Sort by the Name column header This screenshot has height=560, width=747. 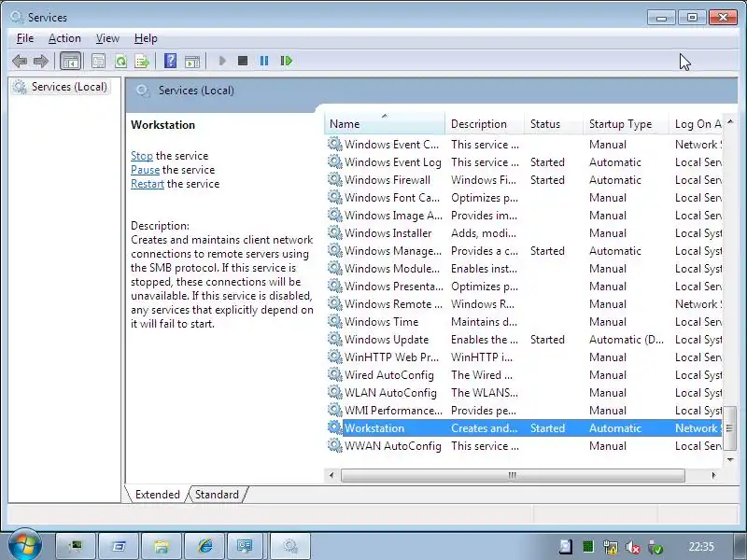coord(385,124)
